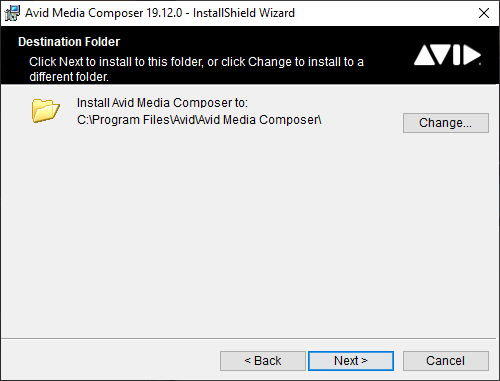This screenshot has height=381, width=500.
Task: Click the window title 'Avid Media Composer 19.12.0'
Action: [104, 13]
